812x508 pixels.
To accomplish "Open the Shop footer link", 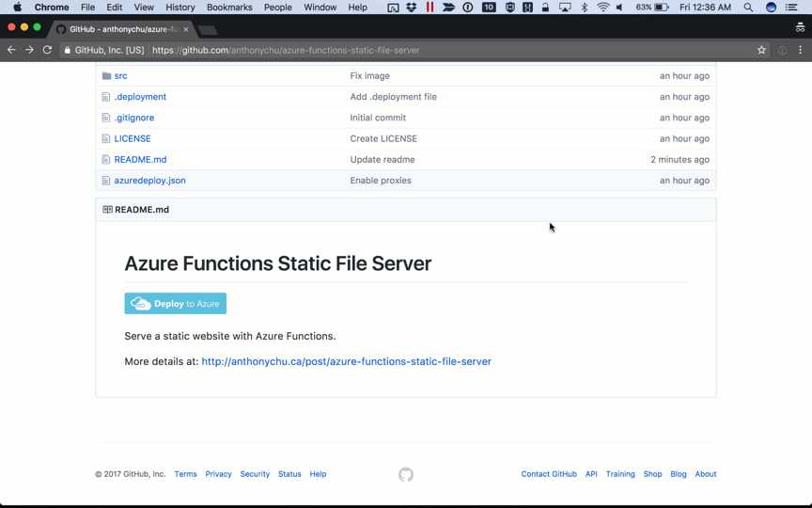I will coord(652,474).
